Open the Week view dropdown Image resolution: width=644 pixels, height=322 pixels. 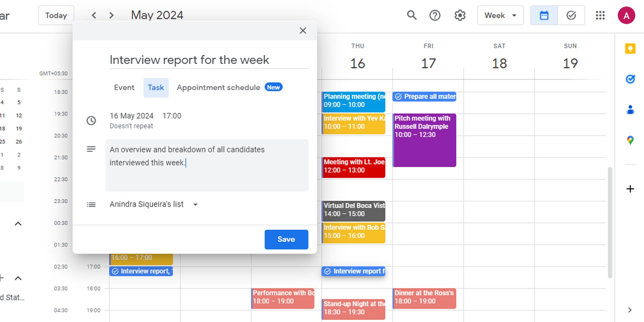tap(500, 15)
